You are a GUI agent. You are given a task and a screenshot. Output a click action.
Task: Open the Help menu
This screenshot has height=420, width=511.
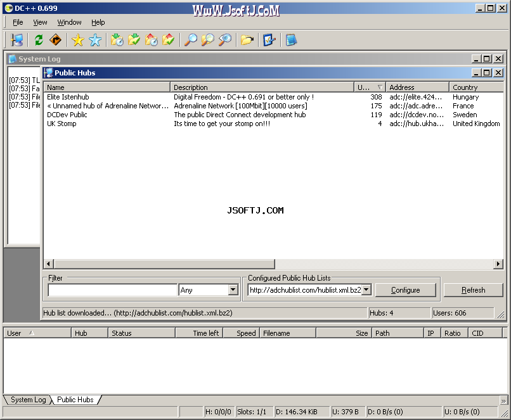pyautogui.click(x=98, y=22)
